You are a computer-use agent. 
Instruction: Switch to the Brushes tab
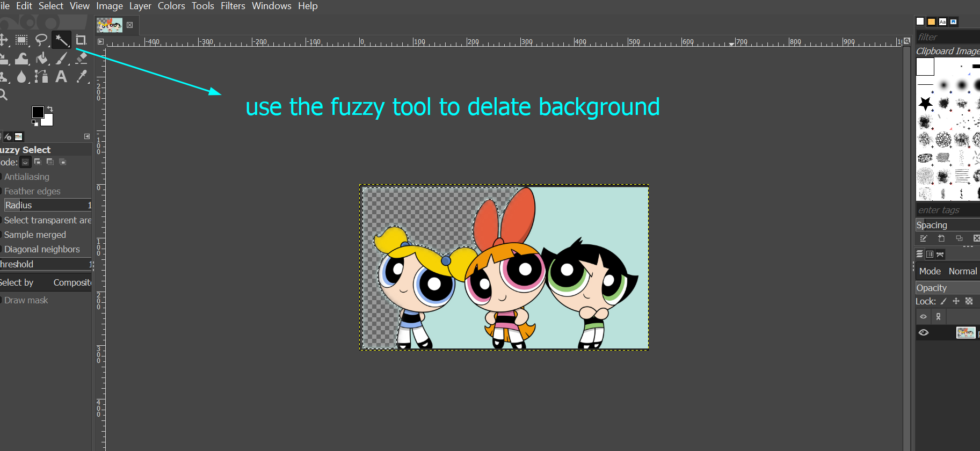click(x=920, y=21)
